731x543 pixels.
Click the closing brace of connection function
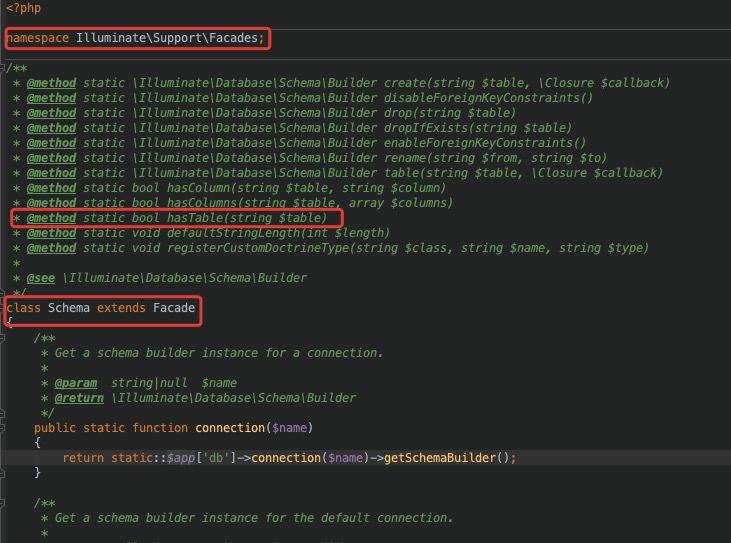(x=37, y=473)
